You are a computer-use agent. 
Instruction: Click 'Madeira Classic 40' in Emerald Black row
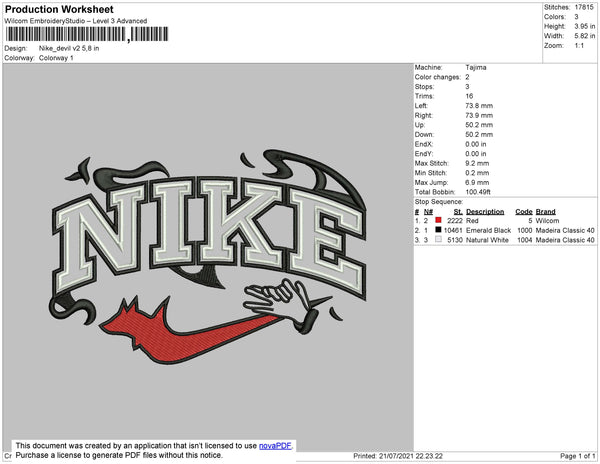click(565, 230)
